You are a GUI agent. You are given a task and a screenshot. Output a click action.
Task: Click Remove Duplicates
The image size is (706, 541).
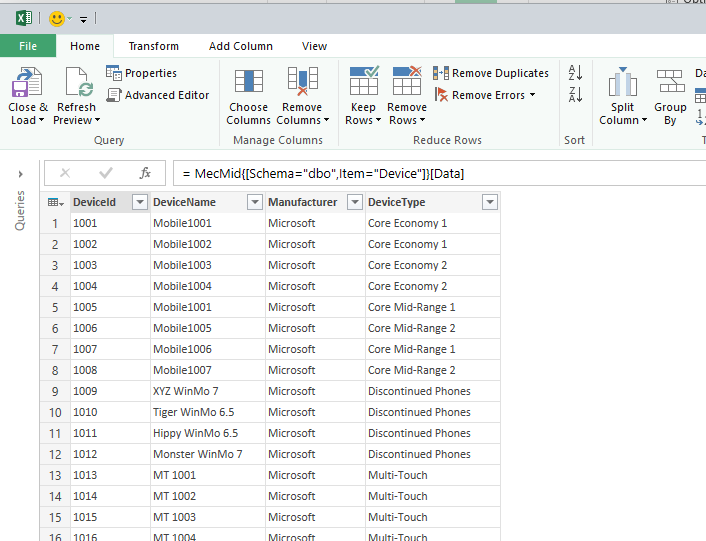tap(491, 73)
